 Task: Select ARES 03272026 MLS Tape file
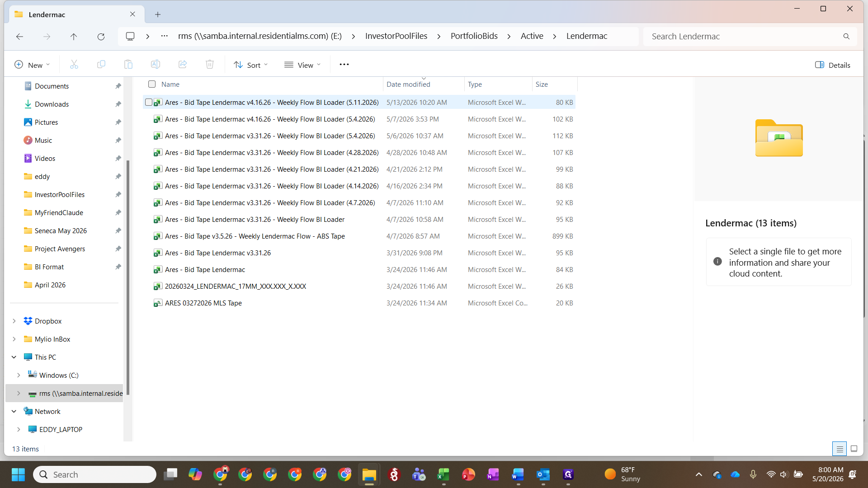(x=203, y=303)
